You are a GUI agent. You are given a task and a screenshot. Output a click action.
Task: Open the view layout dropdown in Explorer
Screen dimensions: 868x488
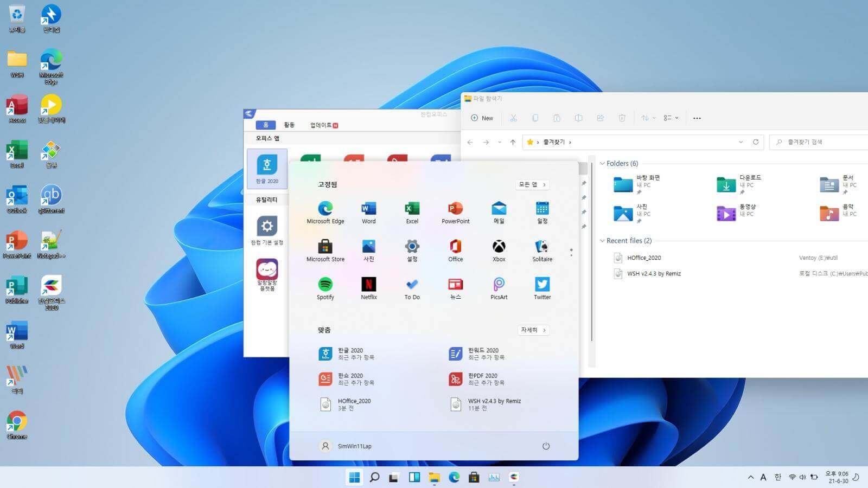tap(671, 118)
